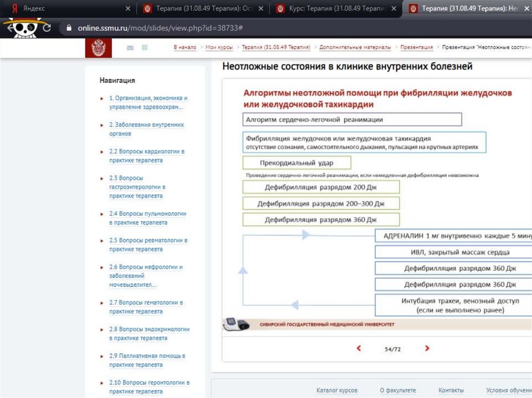The image size is (532, 398).
Task: Close the second tab 'Терапия (31.08.49 Терапия): Ос'
Action: coord(261,8)
